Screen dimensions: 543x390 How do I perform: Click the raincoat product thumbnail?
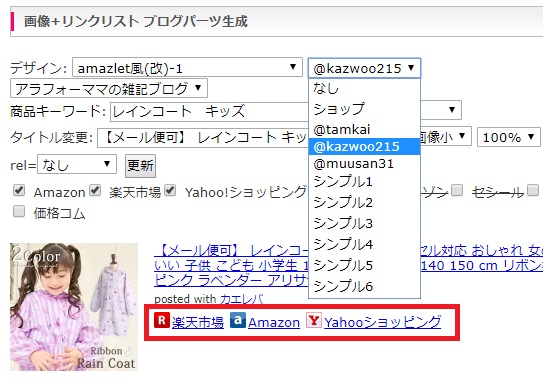(x=74, y=307)
